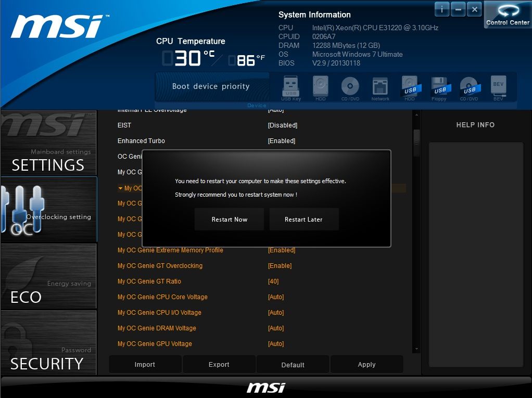Change Extreme Memory Profile [Enabled] value
The width and height of the screenshot is (532, 398).
[282, 250]
